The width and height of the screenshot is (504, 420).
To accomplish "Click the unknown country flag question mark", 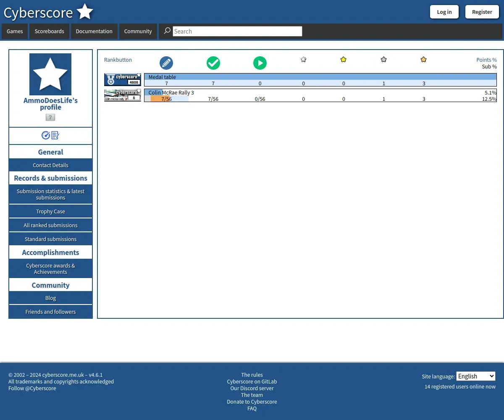I will pos(50,118).
